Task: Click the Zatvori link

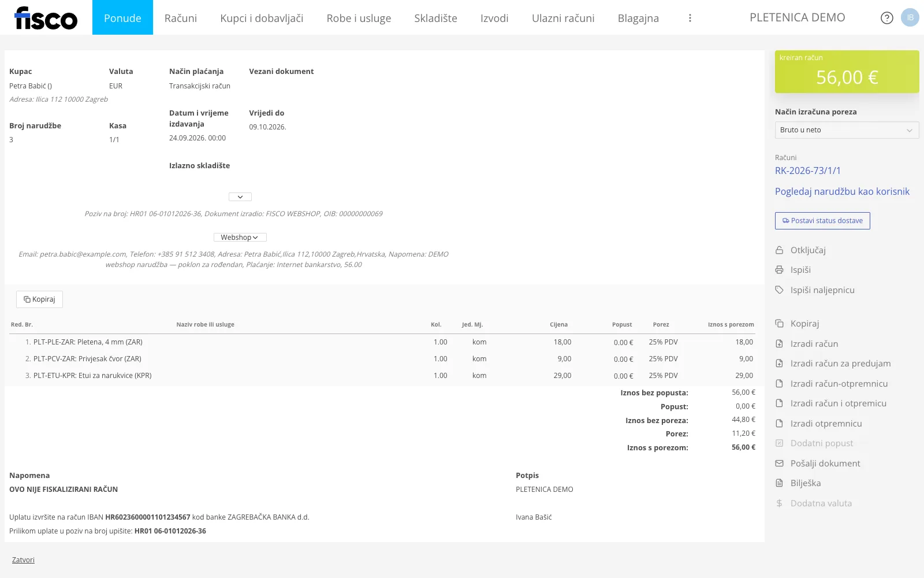Action: click(23, 560)
